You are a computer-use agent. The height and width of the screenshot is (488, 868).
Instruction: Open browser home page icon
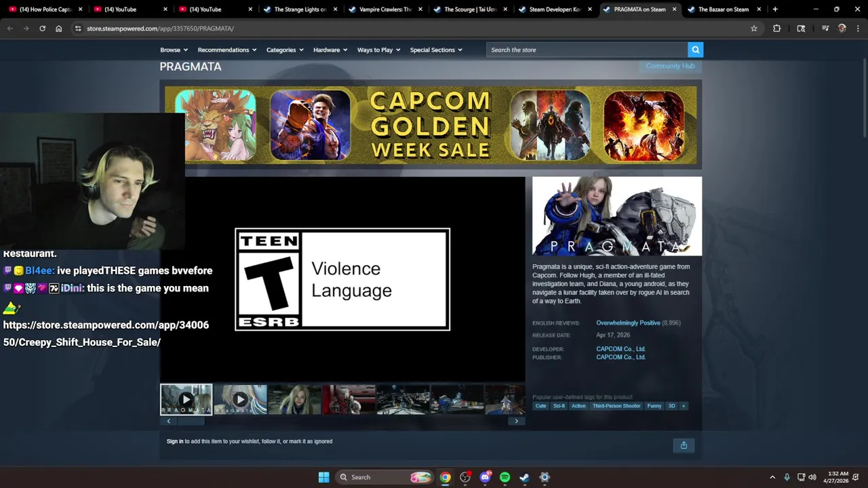point(59,28)
